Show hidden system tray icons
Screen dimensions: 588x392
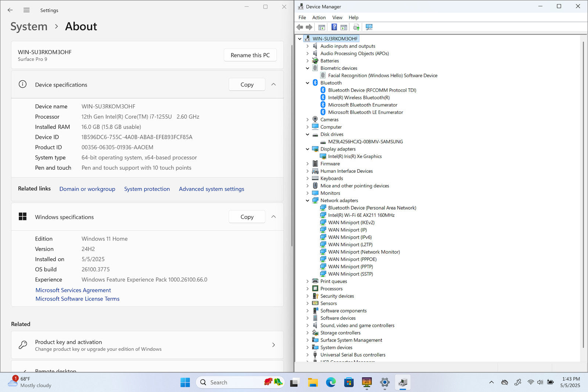click(491, 382)
